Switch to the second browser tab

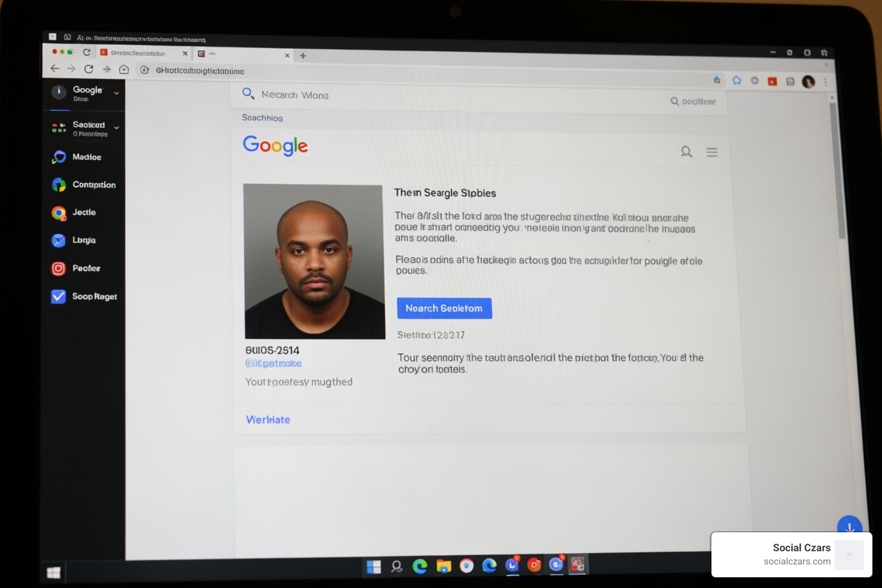point(241,55)
